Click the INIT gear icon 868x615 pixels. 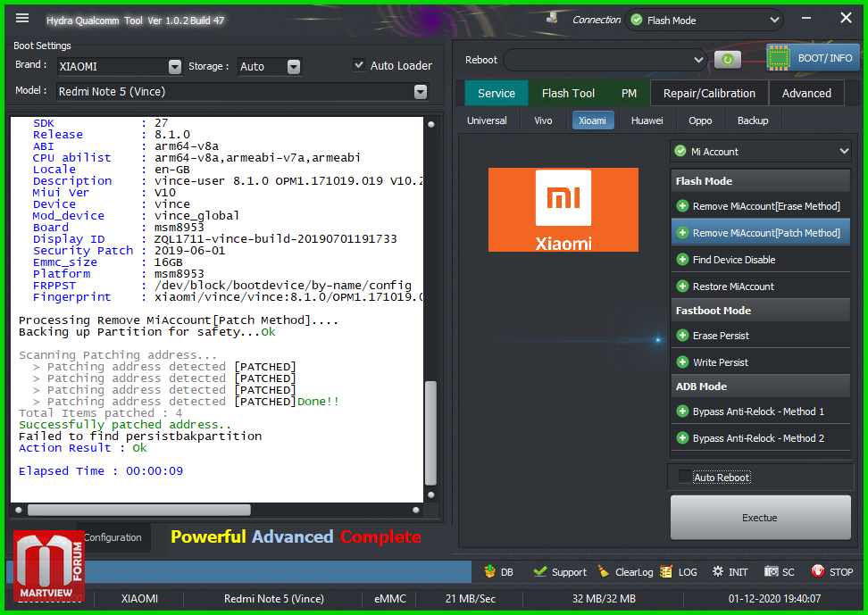click(717, 572)
